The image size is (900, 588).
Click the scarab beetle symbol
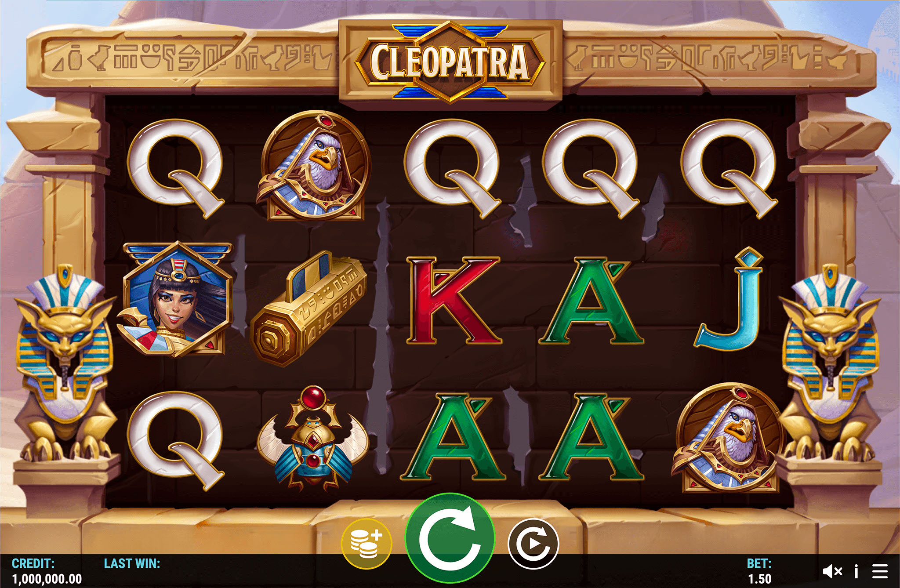pos(313,439)
